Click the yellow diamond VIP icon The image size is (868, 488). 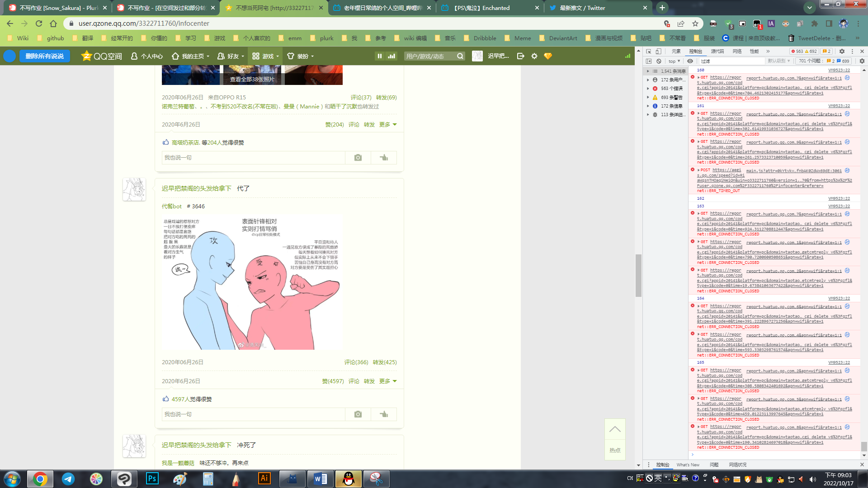click(548, 56)
